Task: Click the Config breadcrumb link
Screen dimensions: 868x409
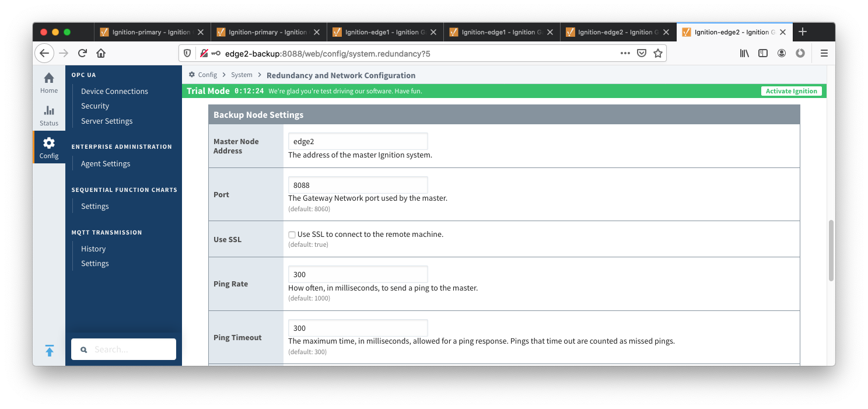Action: coord(207,75)
